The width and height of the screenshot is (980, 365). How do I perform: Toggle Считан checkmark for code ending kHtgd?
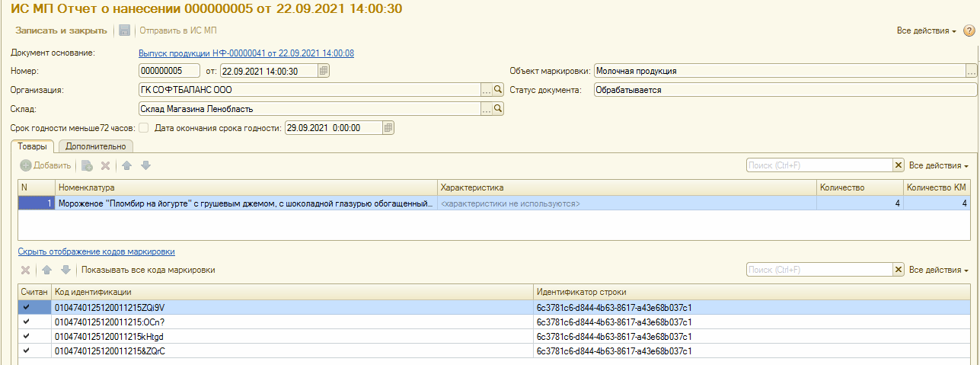coord(27,336)
